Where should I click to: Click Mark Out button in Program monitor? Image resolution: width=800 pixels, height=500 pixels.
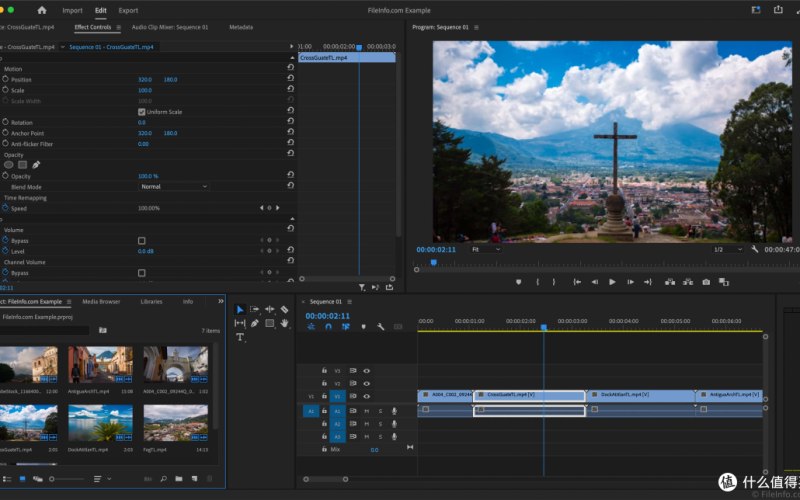[554, 282]
